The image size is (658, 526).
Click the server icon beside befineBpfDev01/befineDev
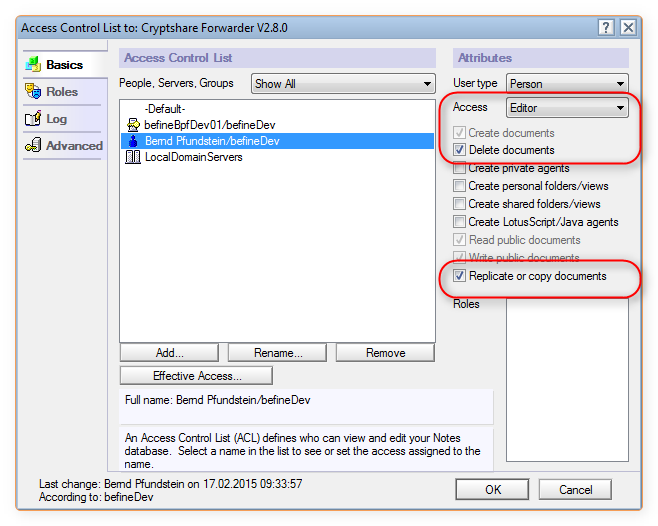click(x=133, y=125)
